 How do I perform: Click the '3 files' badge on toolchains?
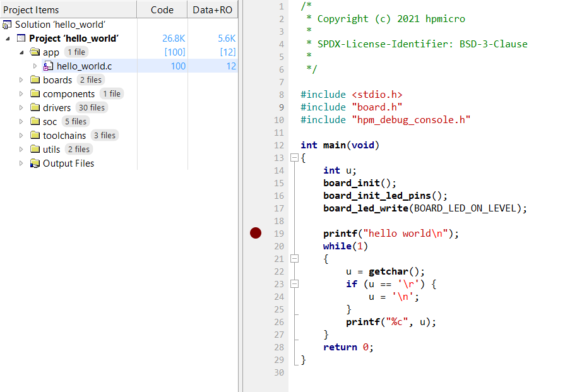(x=105, y=135)
